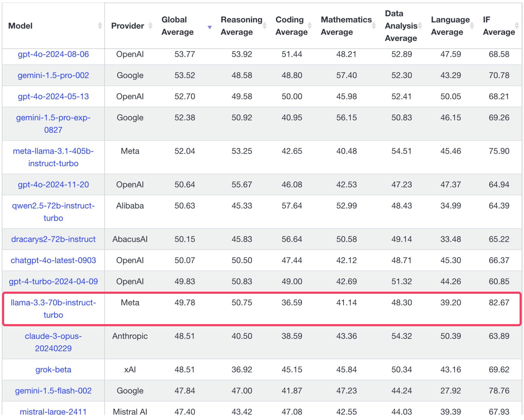Open the gpt-4o-2024-08-06 model link
Screen dimensions: 524x420
click(53, 54)
